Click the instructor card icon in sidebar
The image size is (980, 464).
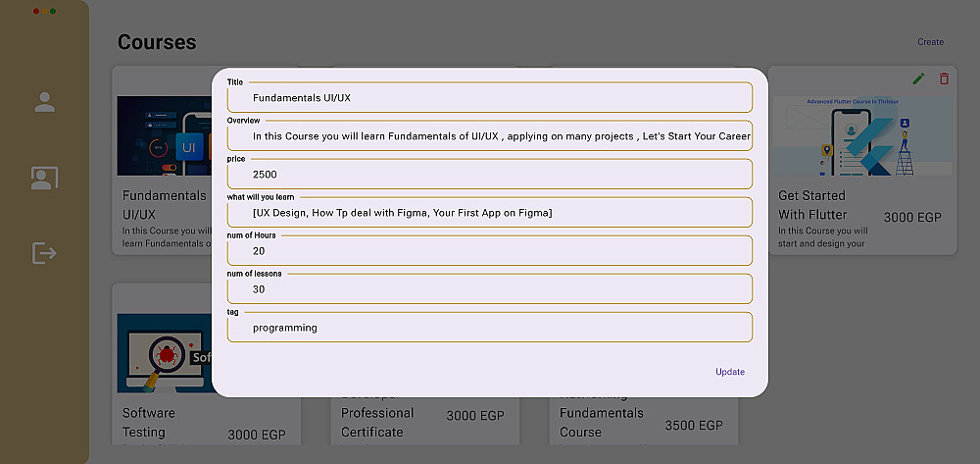pos(44,178)
